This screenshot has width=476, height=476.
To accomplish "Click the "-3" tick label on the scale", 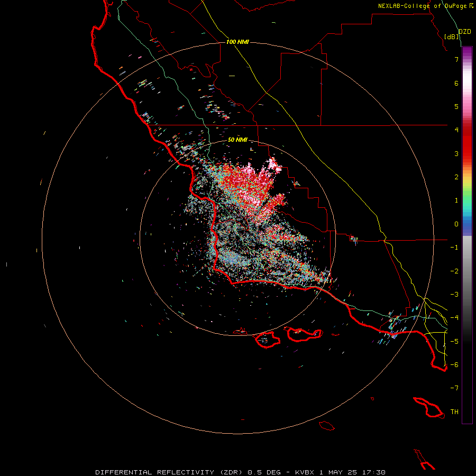I will [x=454, y=295].
